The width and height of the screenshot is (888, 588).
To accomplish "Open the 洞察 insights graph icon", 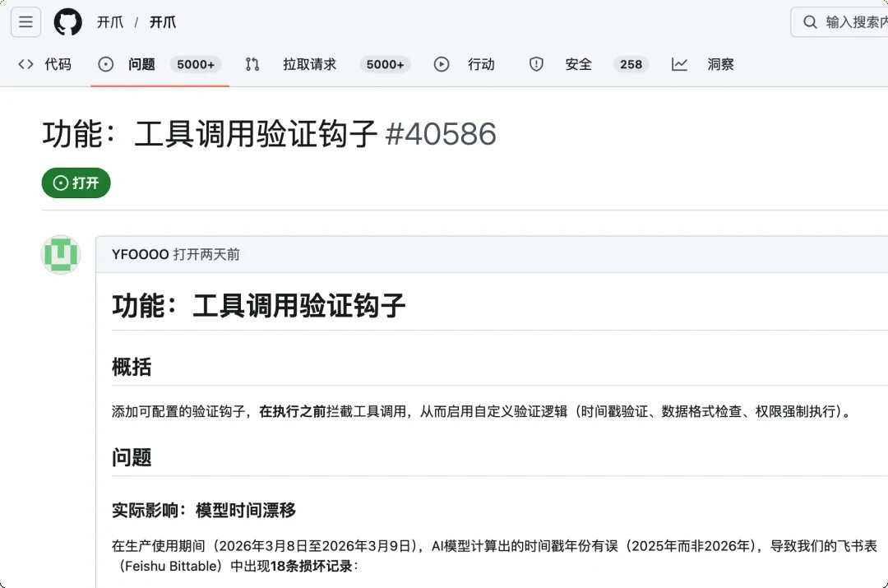I will 679,63.
